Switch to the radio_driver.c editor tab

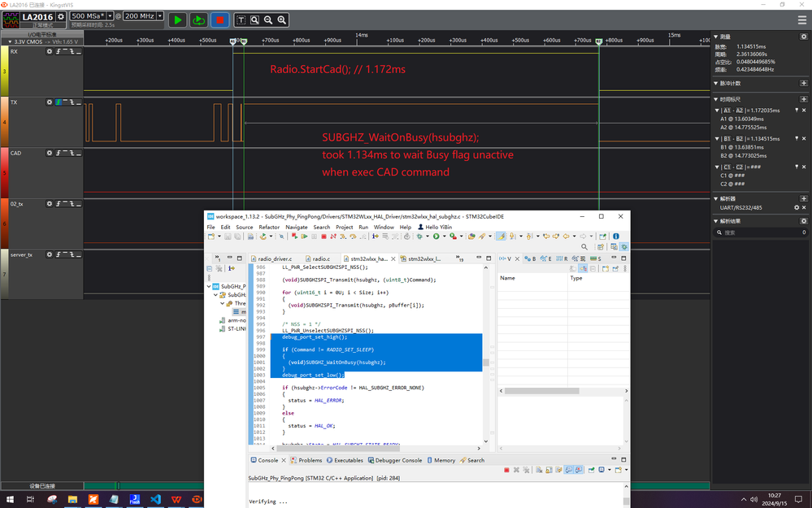click(275, 258)
